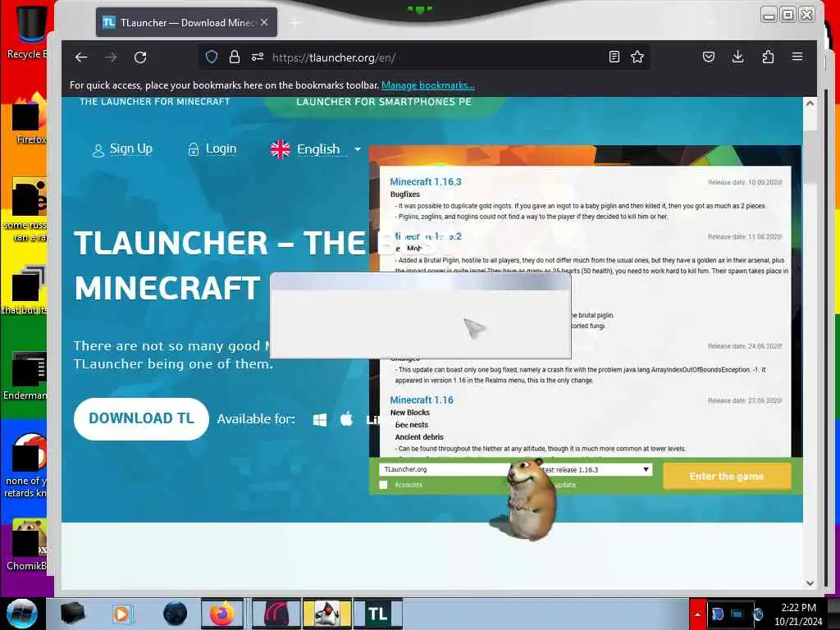Viewport: 840px width, 630px height.
Task: Open the Minecraft 1.16 changelog heading
Action: coord(422,399)
